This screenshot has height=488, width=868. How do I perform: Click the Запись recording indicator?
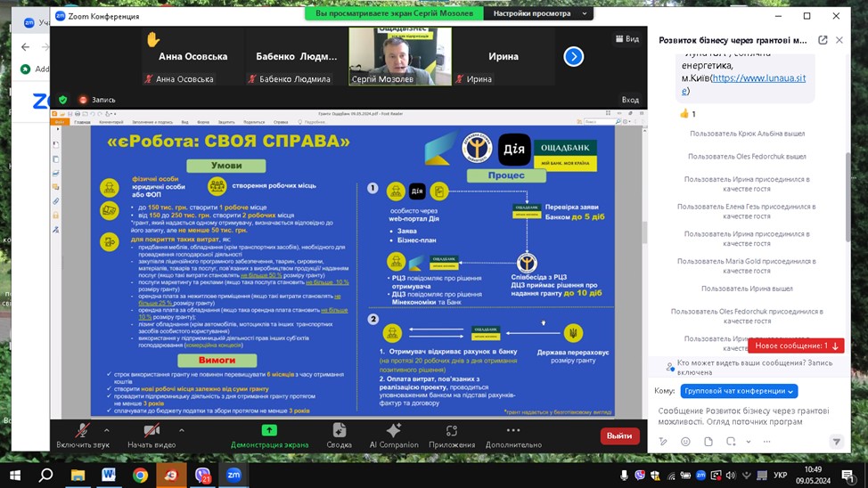click(97, 100)
